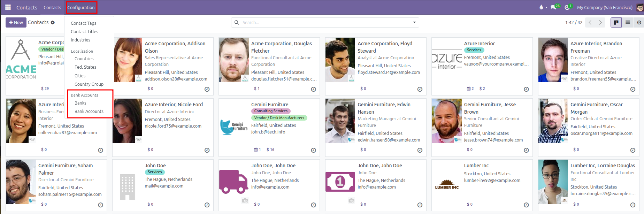Click the Contacts app title
This screenshot has height=214, width=644.
tap(27, 7)
